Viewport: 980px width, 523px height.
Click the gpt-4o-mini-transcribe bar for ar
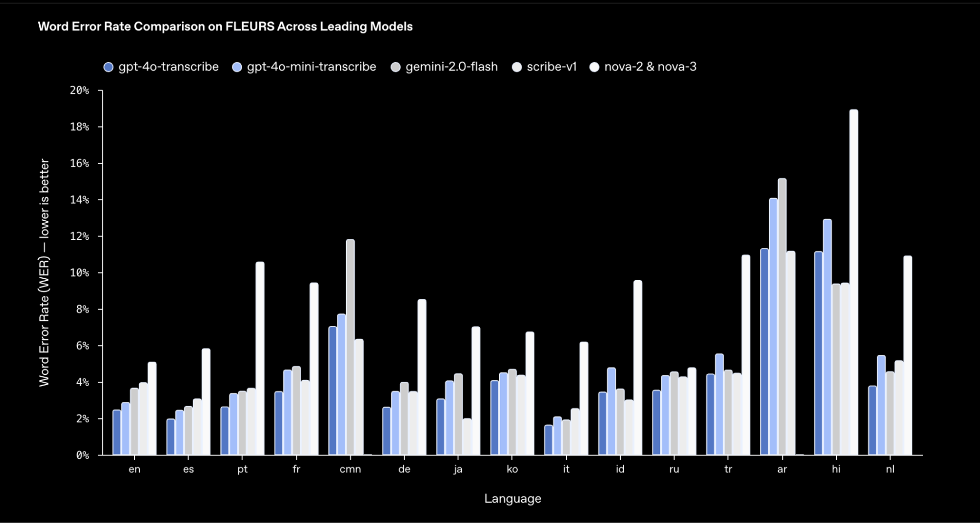(x=773, y=326)
